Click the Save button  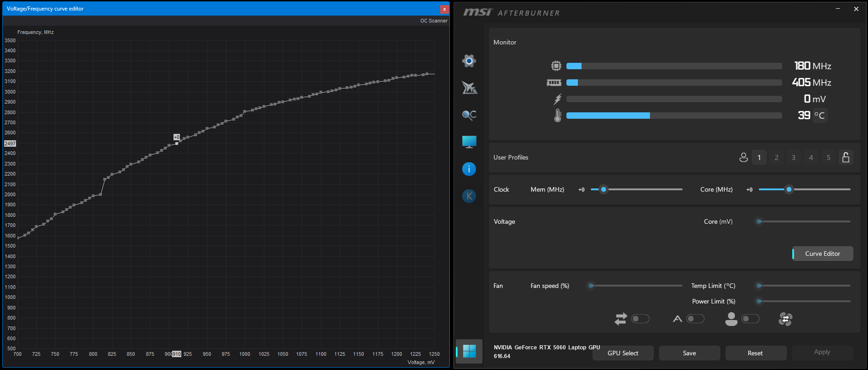pos(689,353)
